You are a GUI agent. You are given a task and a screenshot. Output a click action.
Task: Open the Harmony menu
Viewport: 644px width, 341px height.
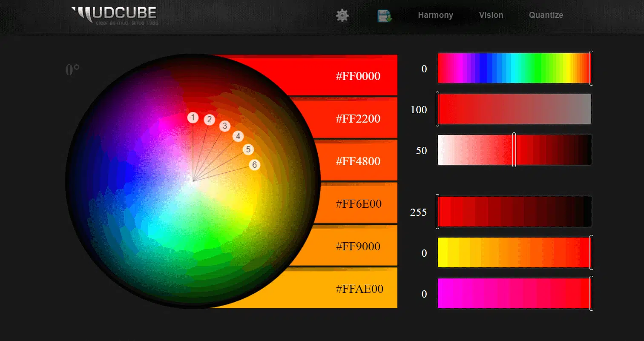coord(435,15)
